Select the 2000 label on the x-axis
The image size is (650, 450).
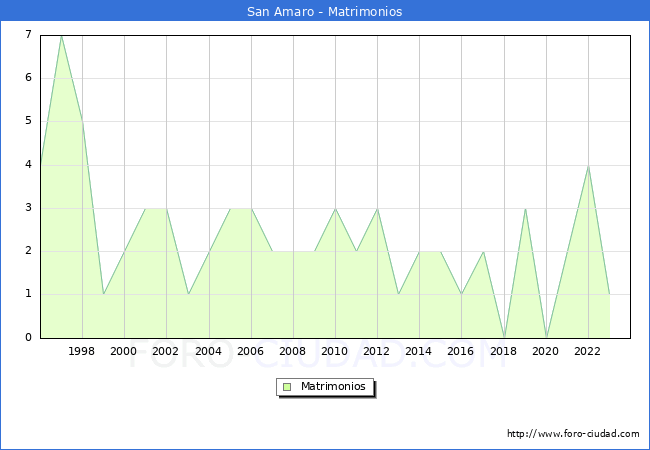tap(124, 351)
